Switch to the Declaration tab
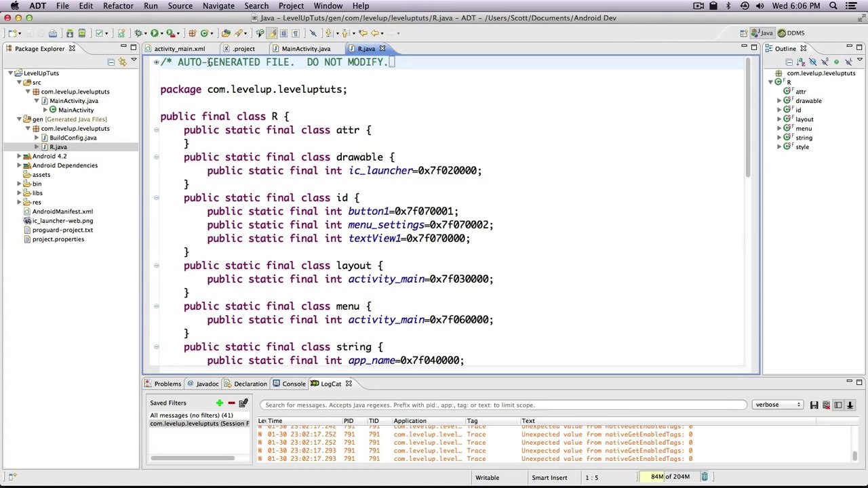The width and height of the screenshot is (868, 488). tap(245, 384)
